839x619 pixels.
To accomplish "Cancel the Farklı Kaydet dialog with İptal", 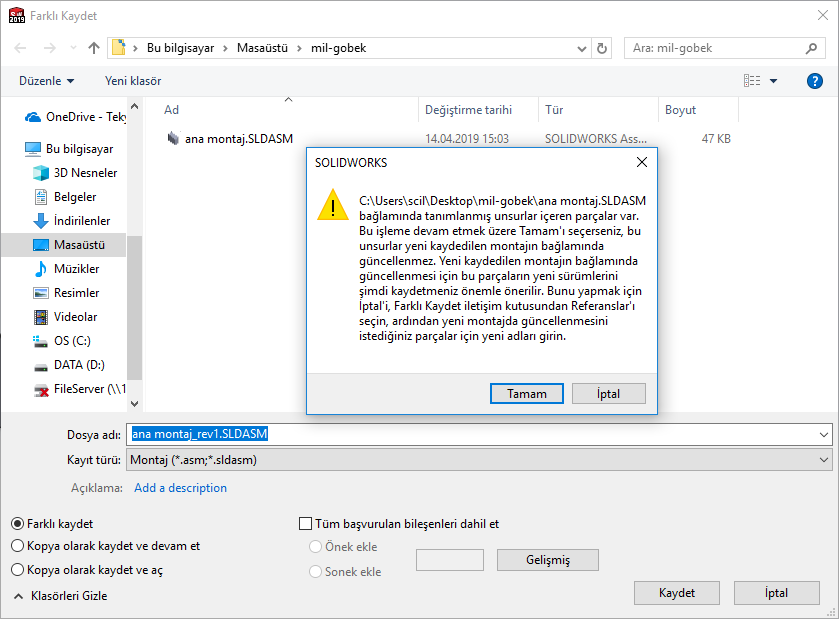I will coord(776,593).
